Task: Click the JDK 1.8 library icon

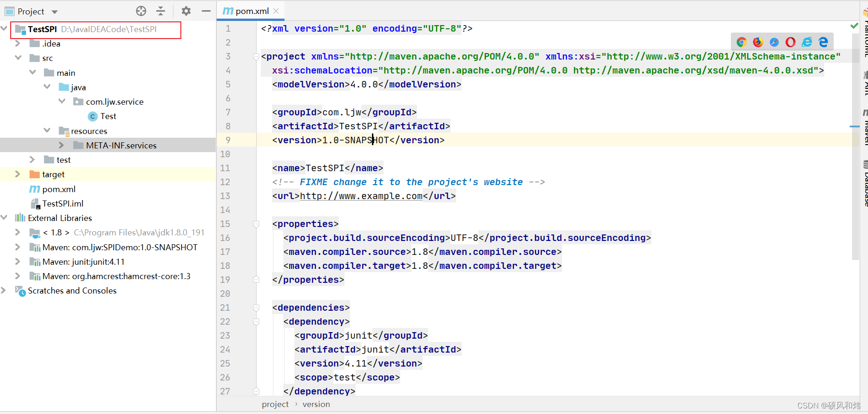Action: click(34, 233)
